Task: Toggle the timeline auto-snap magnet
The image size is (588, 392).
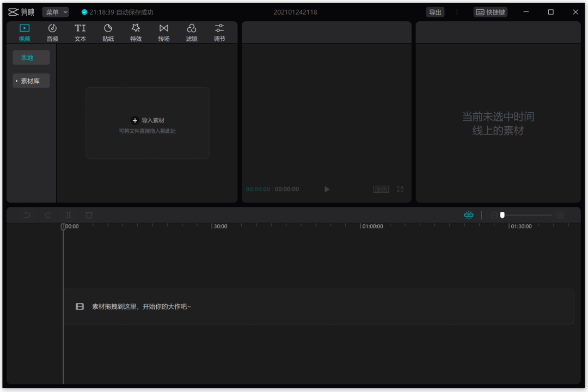Action: (x=469, y=215)
